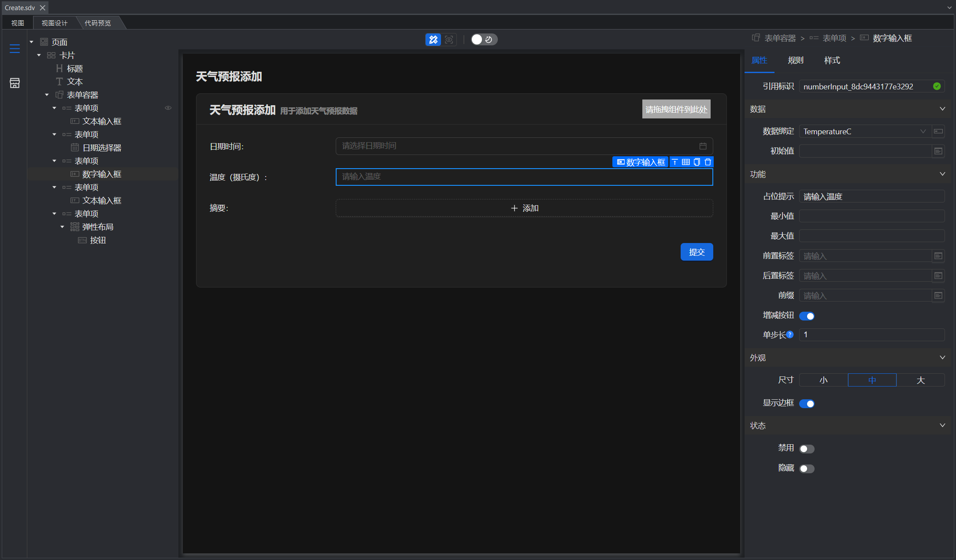This screenshot has height=560, width=956.
Task: Toggle 增减按钮 switch off
Action: tap(807, 316)
